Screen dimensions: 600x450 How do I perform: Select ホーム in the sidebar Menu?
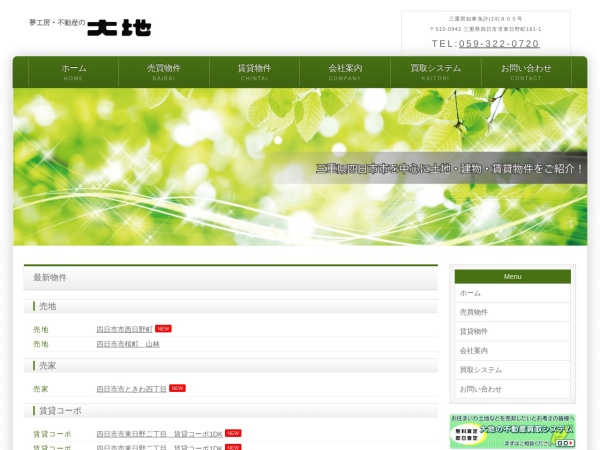(512, 293)
